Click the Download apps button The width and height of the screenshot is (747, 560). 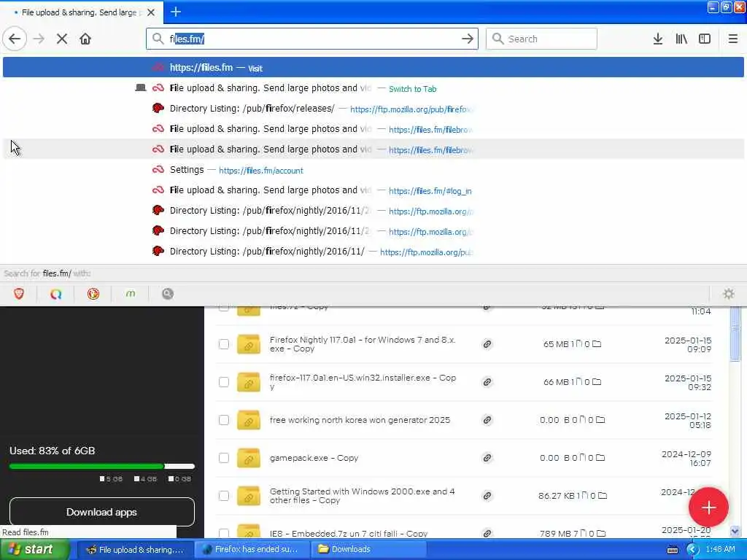(x=102, y=512)
